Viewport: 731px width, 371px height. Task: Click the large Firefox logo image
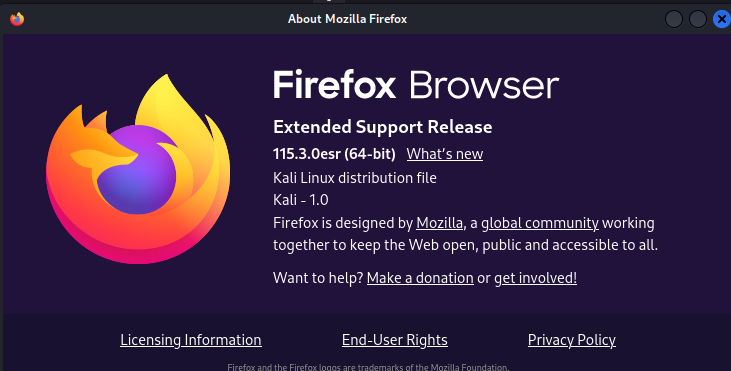pos(138,169)
